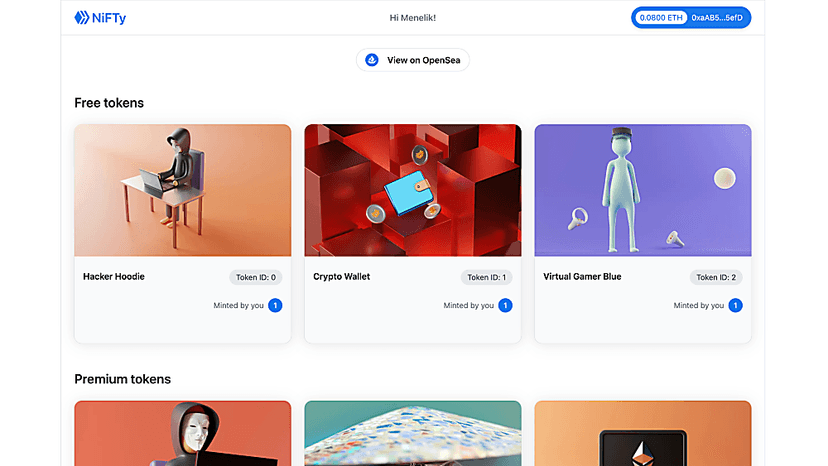Click the Token ID: 1 badge
This screenshot has height=466, width=828.
click(x=486, y=277)
